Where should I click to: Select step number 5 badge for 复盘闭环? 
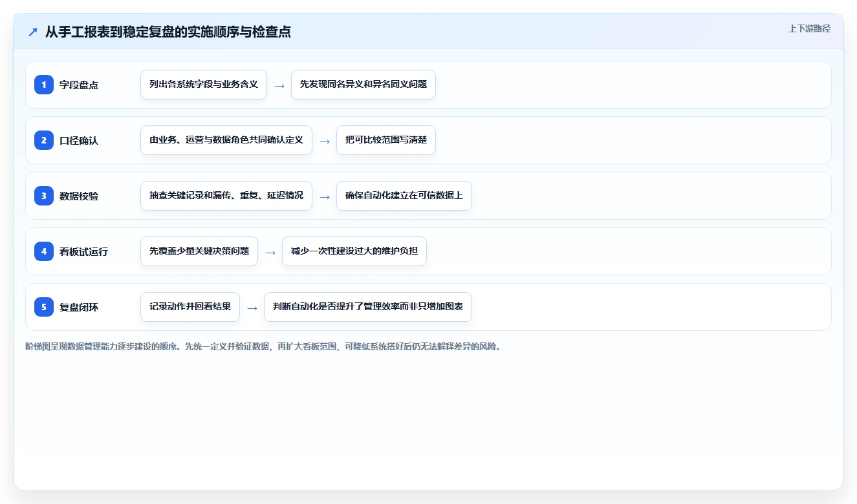[44, 307]
